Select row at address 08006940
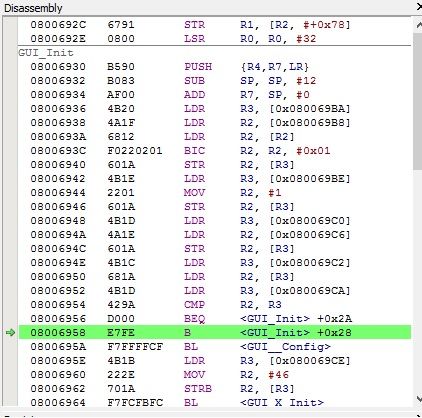The width and height of the screenshot is (422, 418). (214, 165)
